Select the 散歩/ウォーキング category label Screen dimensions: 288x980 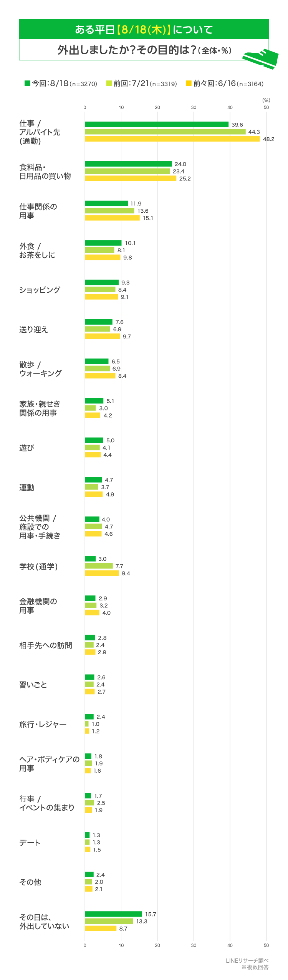(x=40, y=369)
